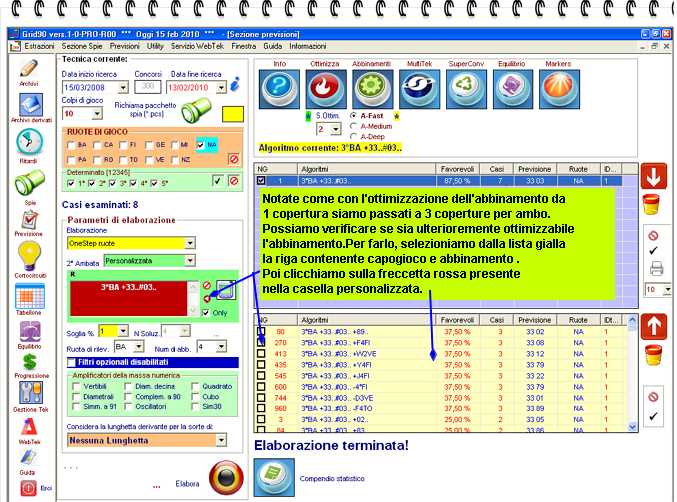Click the Richiama pacchetto spia flashlight
The width and height of the screenshot is (677, 502).
(196, 111)
